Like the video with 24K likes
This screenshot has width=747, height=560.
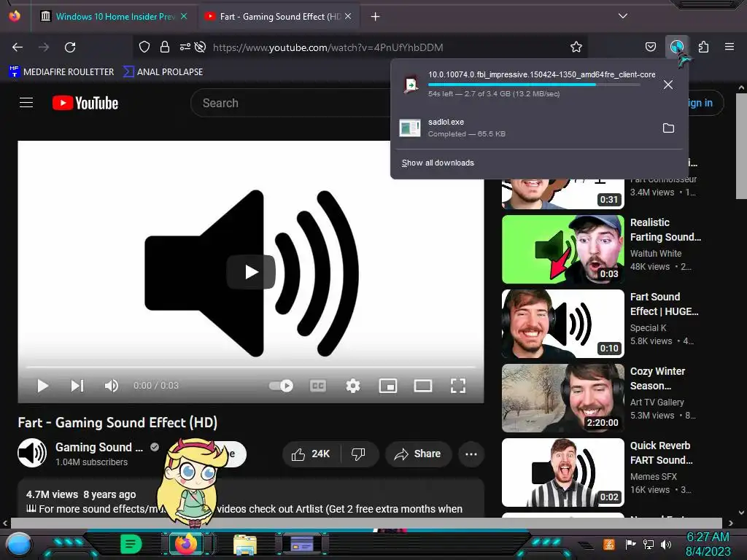click(x=311, y=454)
